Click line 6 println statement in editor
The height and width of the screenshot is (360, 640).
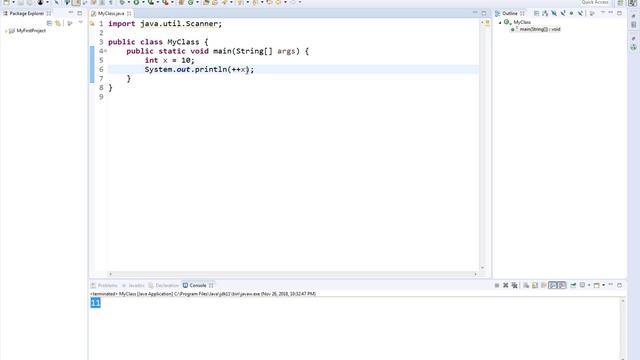click(199, 69)
